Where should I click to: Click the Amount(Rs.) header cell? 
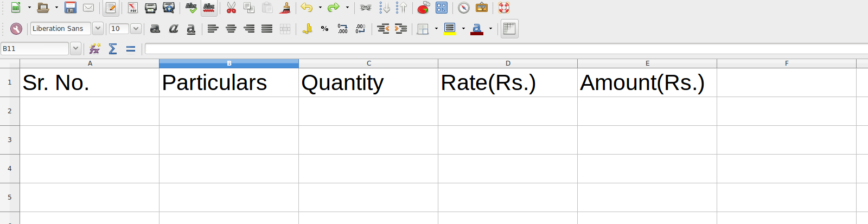(x=647, y=82)
